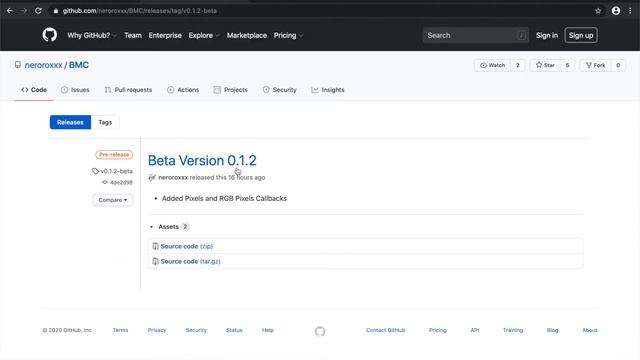
Task: Click the tar.gz file archive icon
Action: 155,261
